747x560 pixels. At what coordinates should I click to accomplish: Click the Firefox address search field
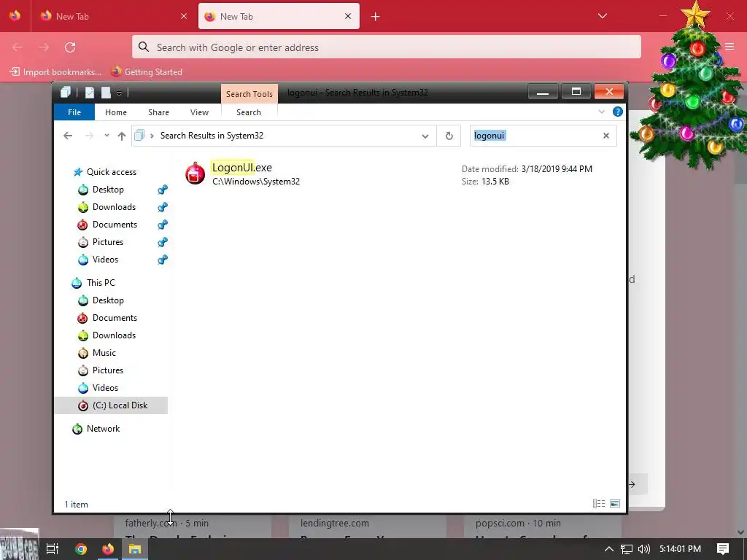387,47
